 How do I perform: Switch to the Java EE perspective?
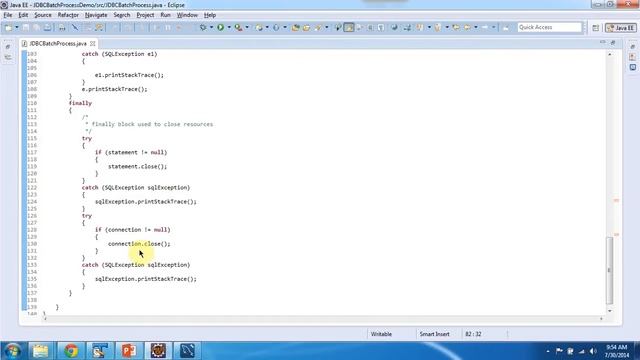(x=621, y=28)
